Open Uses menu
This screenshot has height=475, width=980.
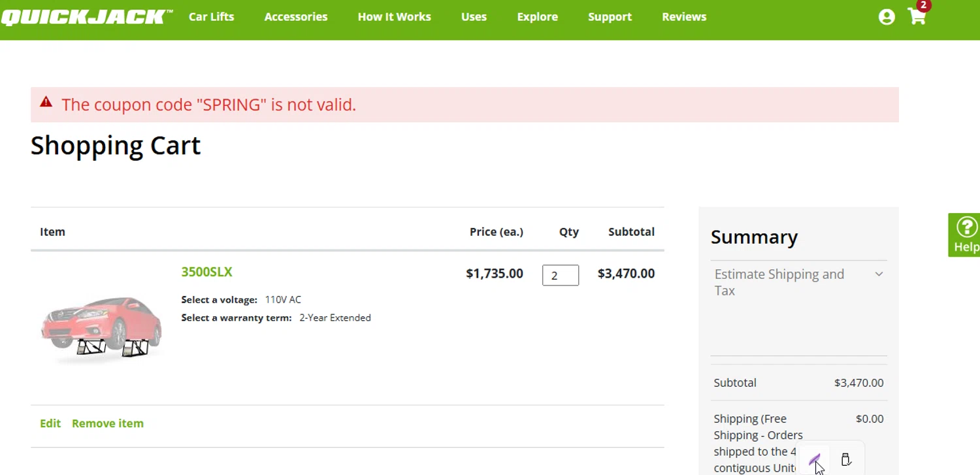click(474, 17)
